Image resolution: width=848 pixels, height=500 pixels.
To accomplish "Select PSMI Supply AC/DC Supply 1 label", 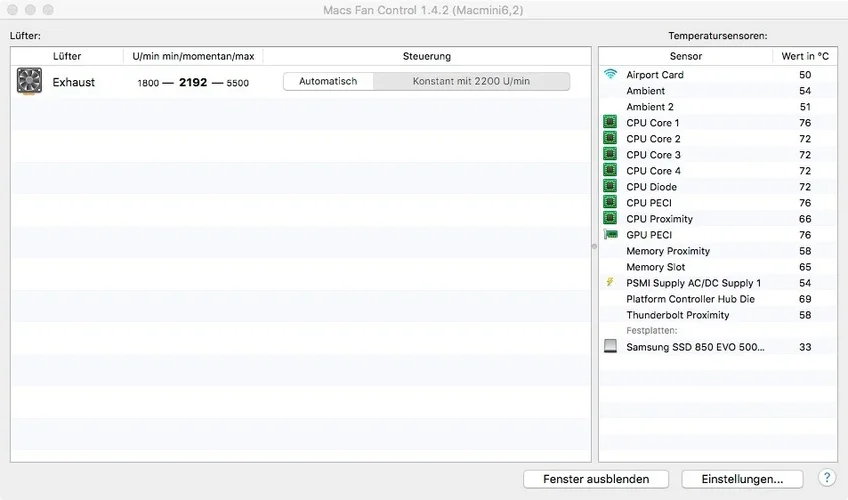I will point(693,283).
